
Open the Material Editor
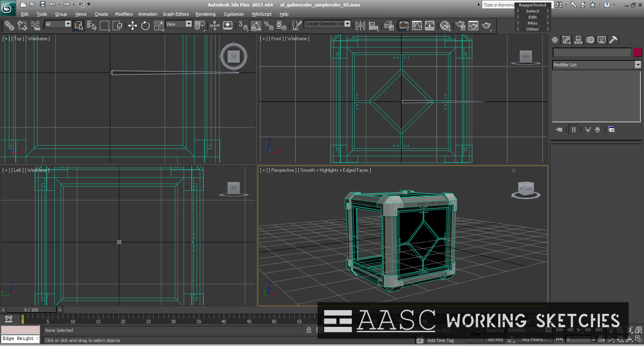[x=445, y=26]
